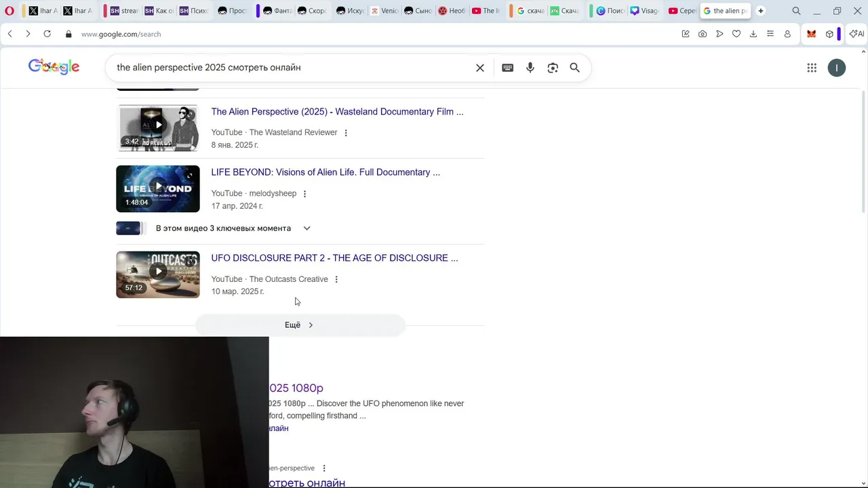
Task: Open the profile account icon in toolbar
Action: pyautogui.click(x=787, y=34)
